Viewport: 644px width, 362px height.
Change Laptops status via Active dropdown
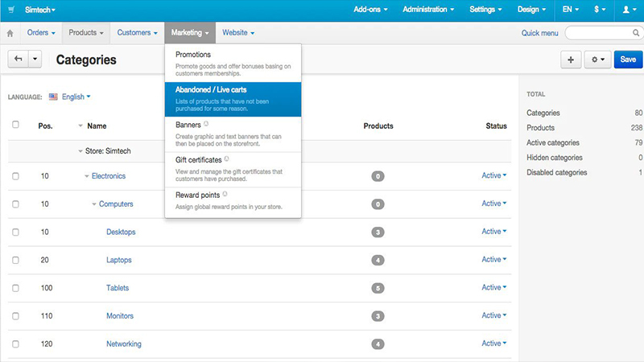point(494,259)
